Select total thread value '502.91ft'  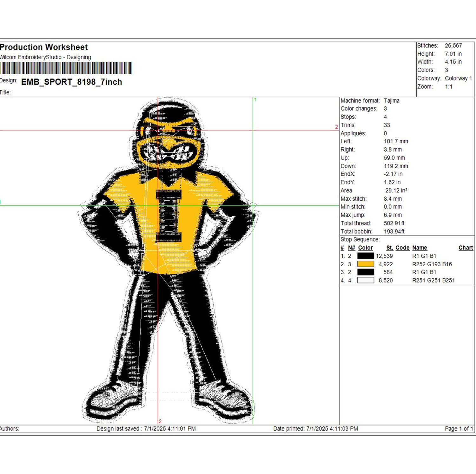point(394,223)
